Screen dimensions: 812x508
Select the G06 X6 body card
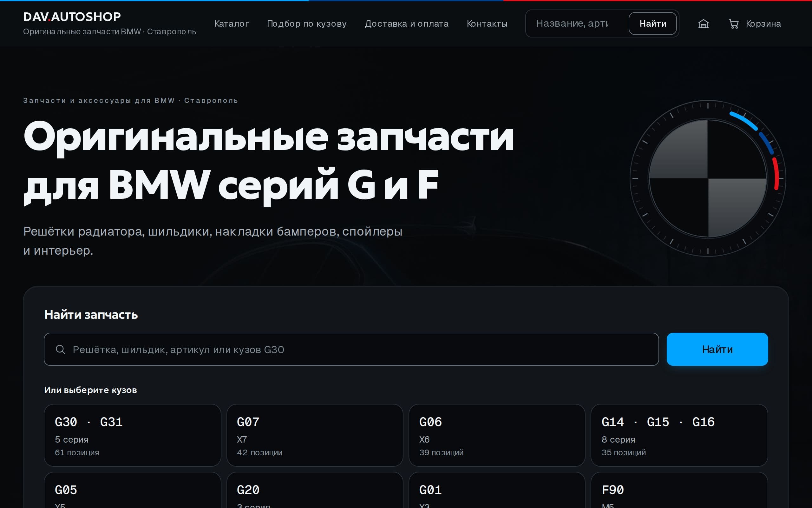pos(497,435)
